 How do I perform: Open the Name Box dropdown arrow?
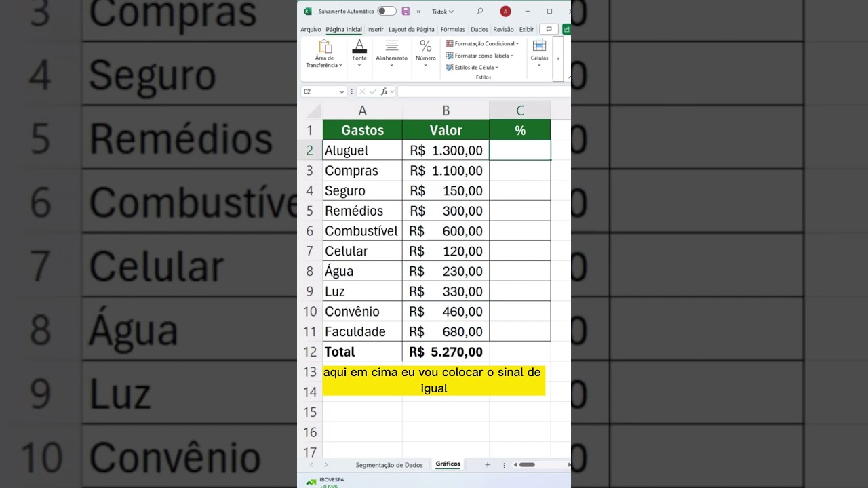pyautogui.click(x=341, y=91)
